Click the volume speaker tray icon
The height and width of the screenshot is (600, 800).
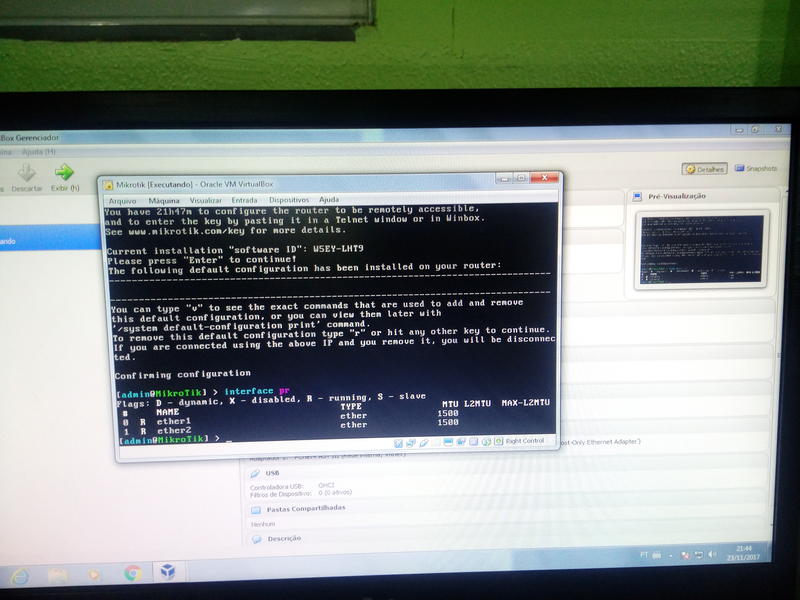pos(712,554)
